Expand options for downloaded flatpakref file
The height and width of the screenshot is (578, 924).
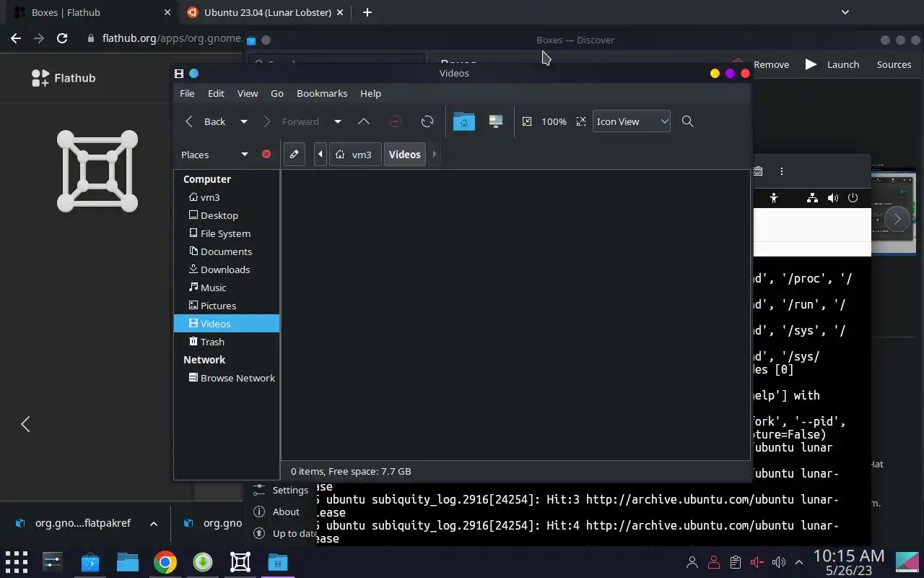point(154,524)
